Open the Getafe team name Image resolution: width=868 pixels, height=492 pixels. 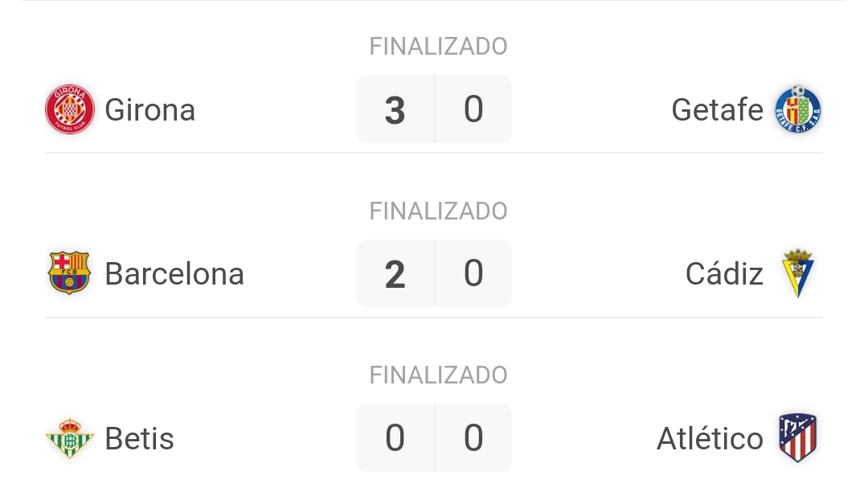[718, 109]
